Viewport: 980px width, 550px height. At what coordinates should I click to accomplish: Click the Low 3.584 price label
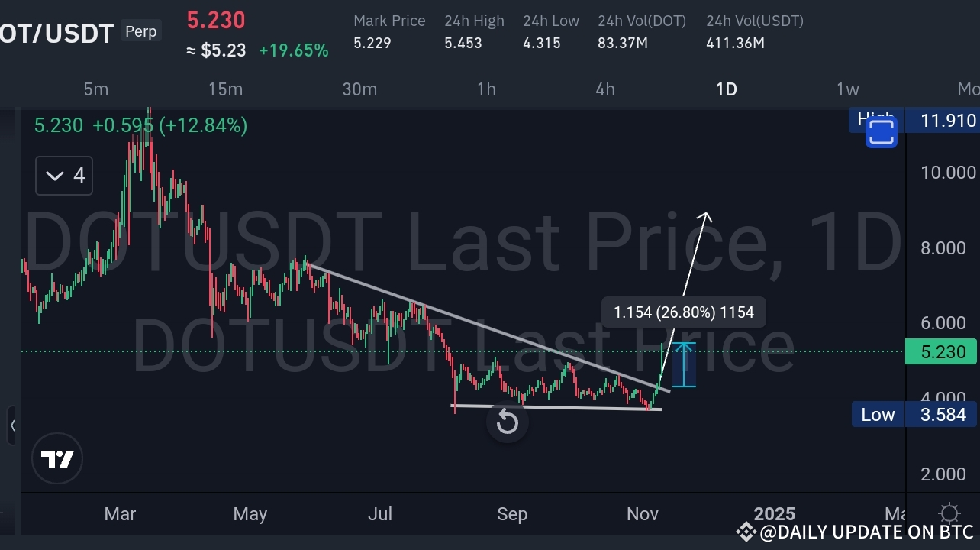tap(914, 415)
